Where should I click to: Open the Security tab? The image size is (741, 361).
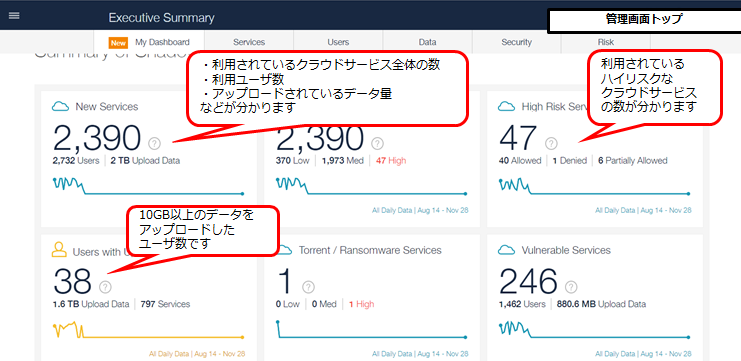coord(517,42)
